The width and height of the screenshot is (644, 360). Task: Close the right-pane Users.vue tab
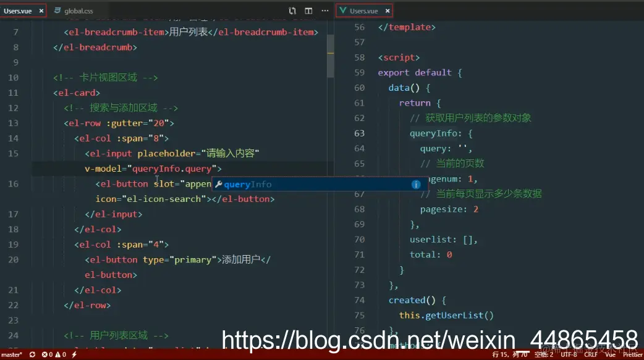click(388, 11)
